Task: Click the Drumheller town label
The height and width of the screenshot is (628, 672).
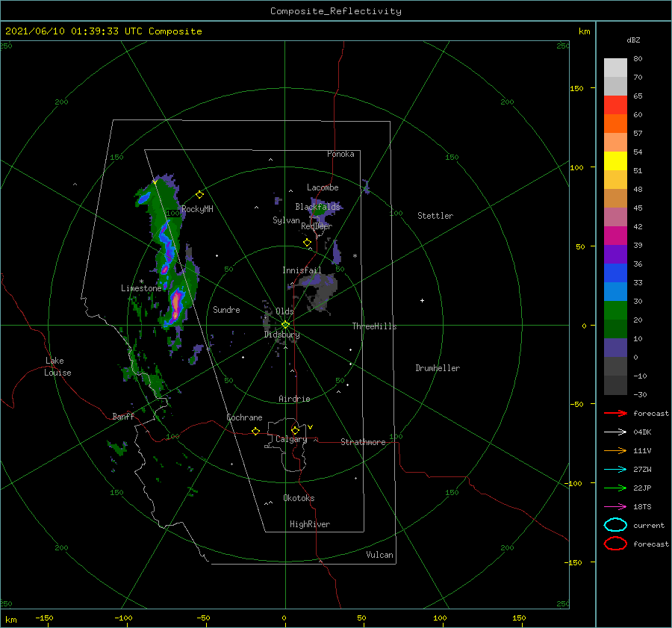Action: click(438, 368)
